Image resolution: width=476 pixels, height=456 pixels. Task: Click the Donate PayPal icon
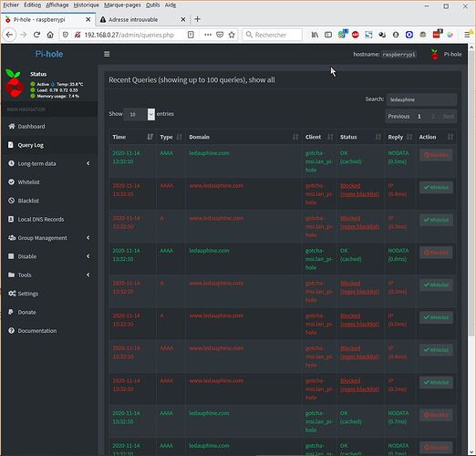(x=11, y=312)
